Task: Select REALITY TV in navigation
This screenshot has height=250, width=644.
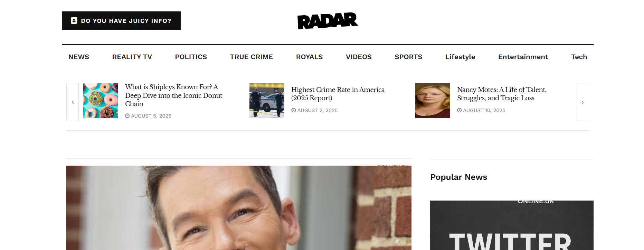Action: pyautogui.click(x=132, y=57)
